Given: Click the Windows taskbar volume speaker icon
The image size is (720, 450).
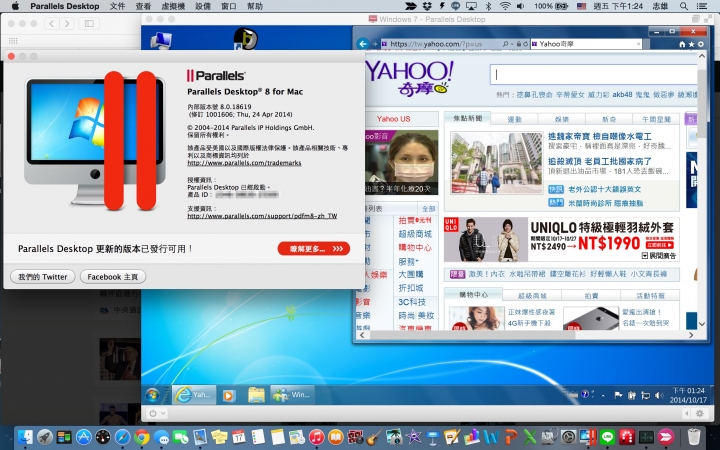Looking at the screenshot, I should click(659, 395).
